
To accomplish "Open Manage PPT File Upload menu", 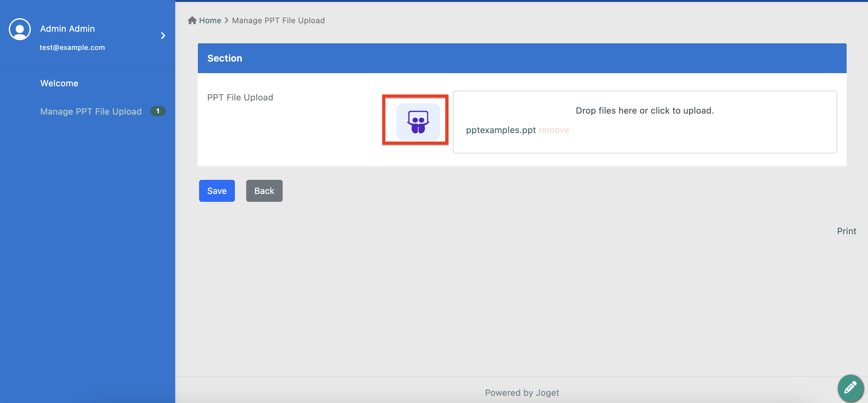I will [x=91, y=111].
